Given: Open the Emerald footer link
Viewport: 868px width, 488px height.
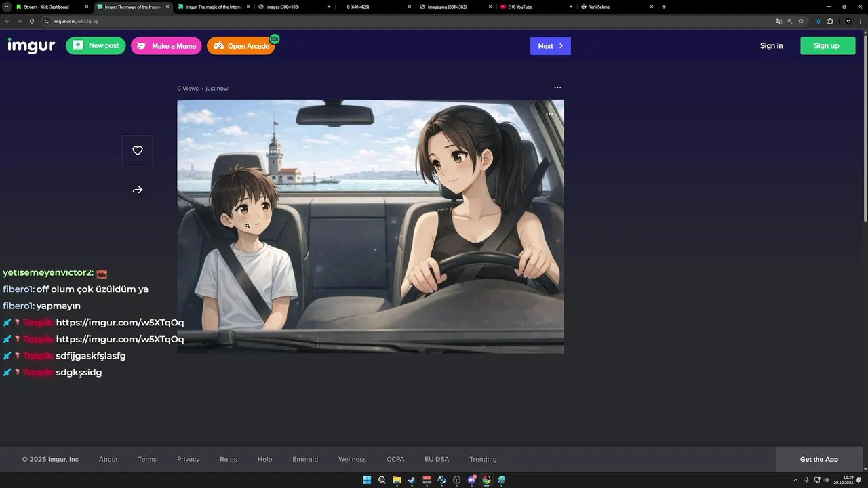Looking at the screenshot, I should [x=305, y=459].
